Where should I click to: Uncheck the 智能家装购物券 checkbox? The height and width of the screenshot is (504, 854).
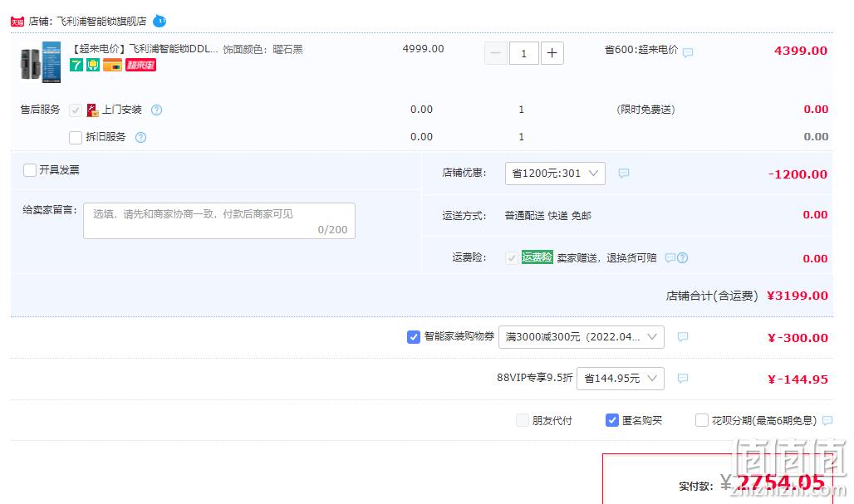[x=414, y=337]
